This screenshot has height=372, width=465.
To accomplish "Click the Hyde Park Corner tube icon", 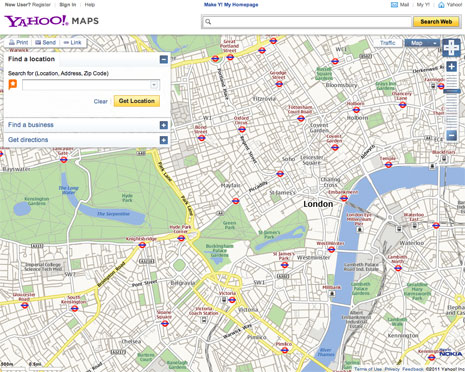I will [x=181, y=238].
